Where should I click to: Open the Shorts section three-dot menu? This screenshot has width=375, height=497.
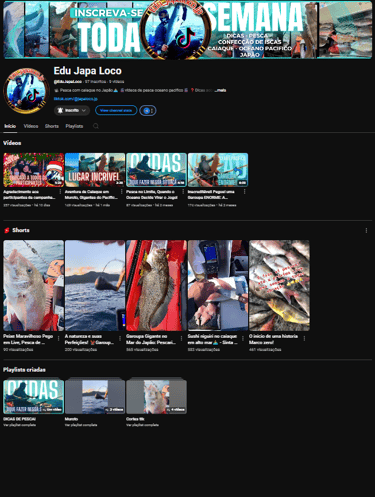click(366, 230)
